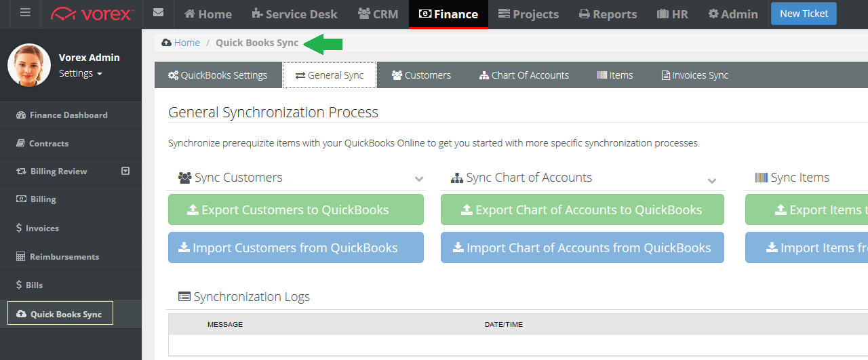Screen dimensions: 868x360
Task: Click the New Ticket button
Action: (x=804, y=14)
